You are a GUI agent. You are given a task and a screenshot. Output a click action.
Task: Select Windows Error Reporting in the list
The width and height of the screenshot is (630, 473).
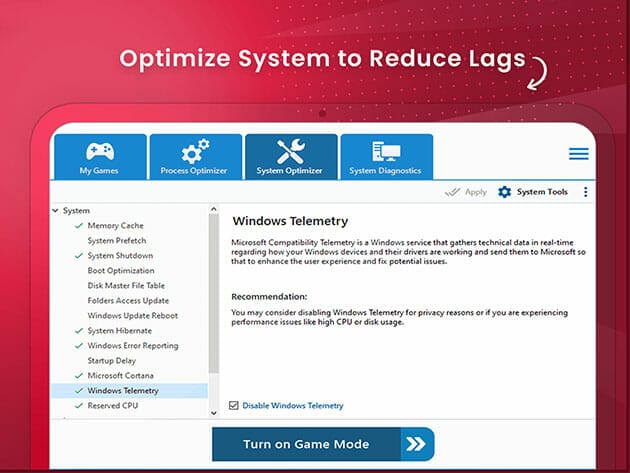[x=132, y=346]
